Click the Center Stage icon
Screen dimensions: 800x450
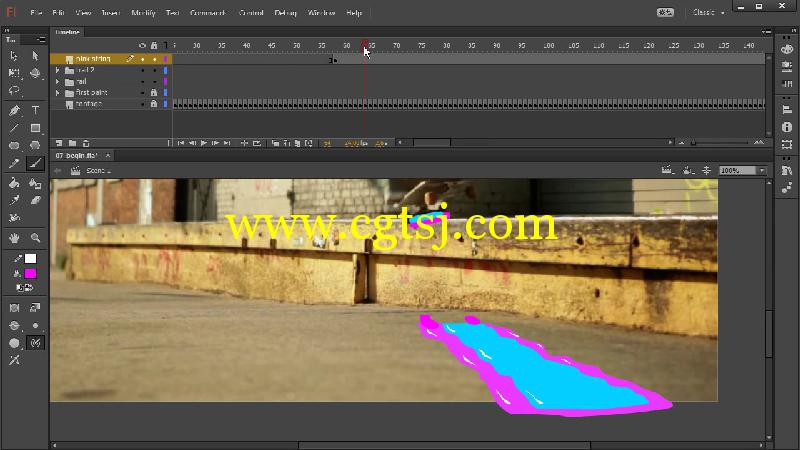pyautogui.click(x=707, y=170)
